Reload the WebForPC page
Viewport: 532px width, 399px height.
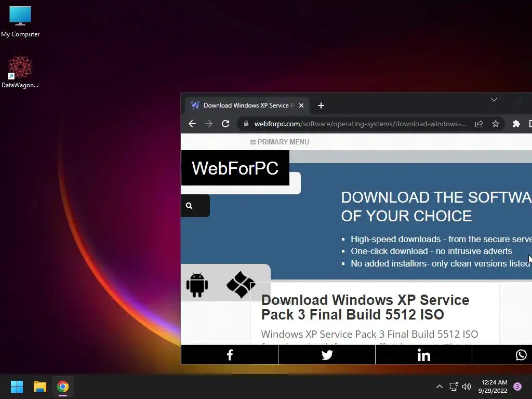(x=225, y=124)
